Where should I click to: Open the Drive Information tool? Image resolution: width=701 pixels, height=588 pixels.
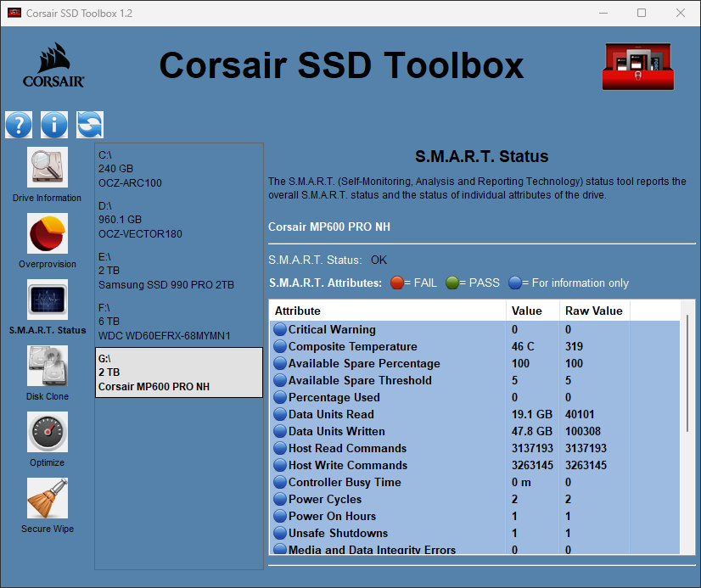tap(48, 167)
